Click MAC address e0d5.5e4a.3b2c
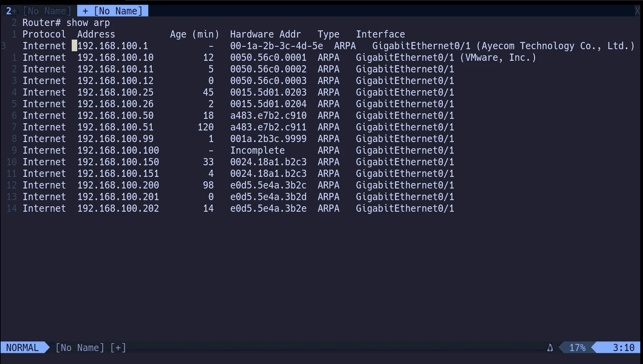Screen dimensions: 643x364 click(x=269, y=185)
